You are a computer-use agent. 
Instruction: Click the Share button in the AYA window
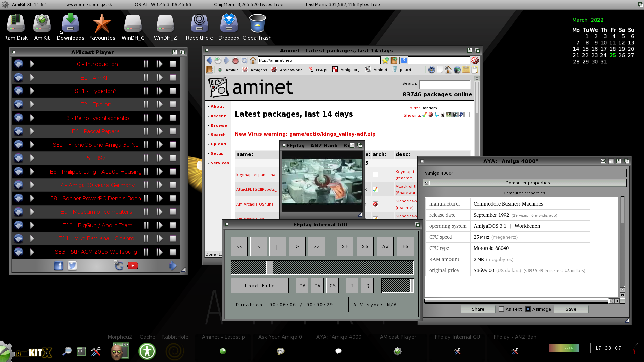click(478, 309)
